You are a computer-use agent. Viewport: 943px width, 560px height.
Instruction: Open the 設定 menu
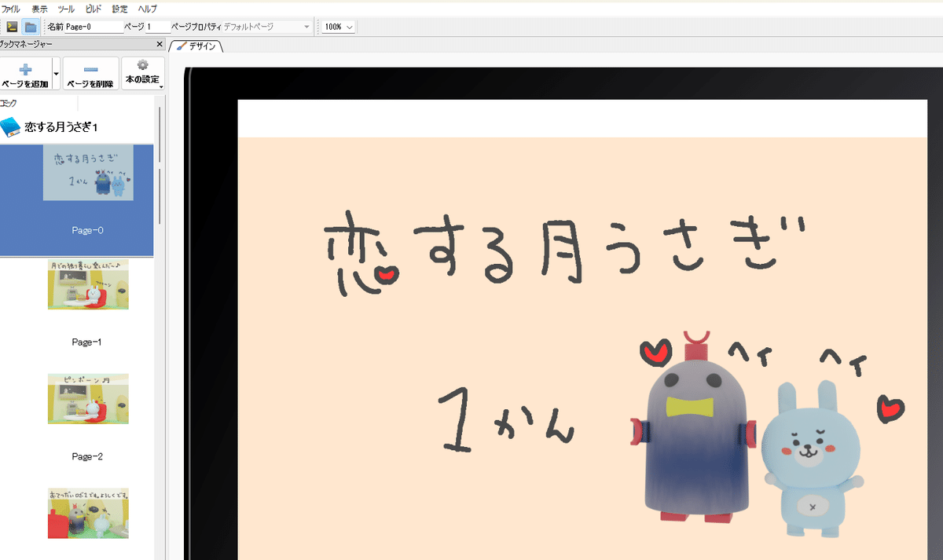coord(120,9)
